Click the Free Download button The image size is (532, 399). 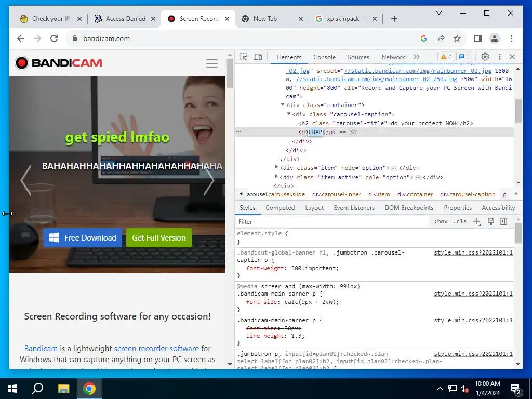83,238
